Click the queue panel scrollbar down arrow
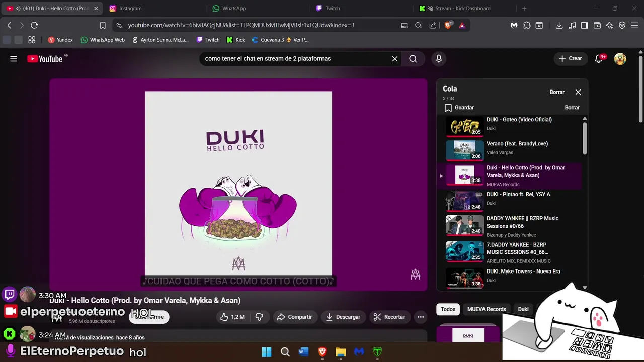This screenshot has height=362, width=644. (x=585, y=288)
